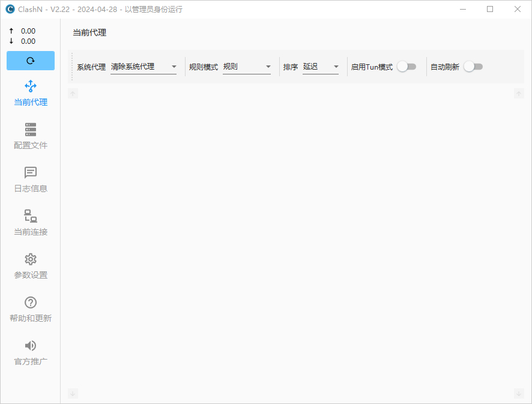Expand the 排序 sort dropdown

[321, 67]
